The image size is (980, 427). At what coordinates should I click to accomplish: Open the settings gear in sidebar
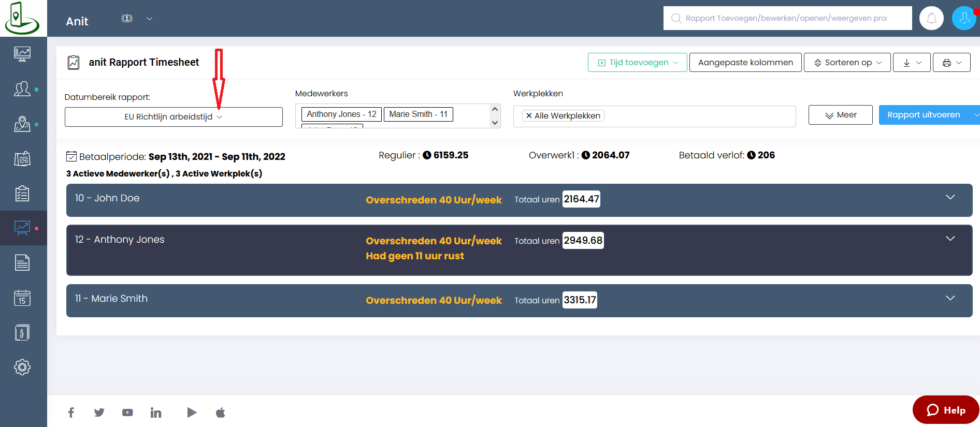pyautogui.click(x=22, y=367)
